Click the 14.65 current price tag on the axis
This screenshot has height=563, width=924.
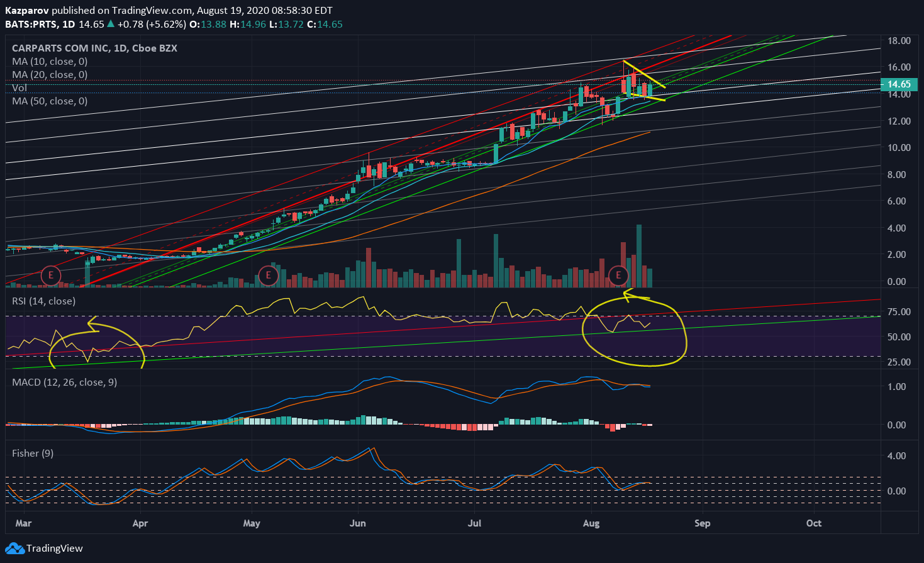[x=898, y=84]
